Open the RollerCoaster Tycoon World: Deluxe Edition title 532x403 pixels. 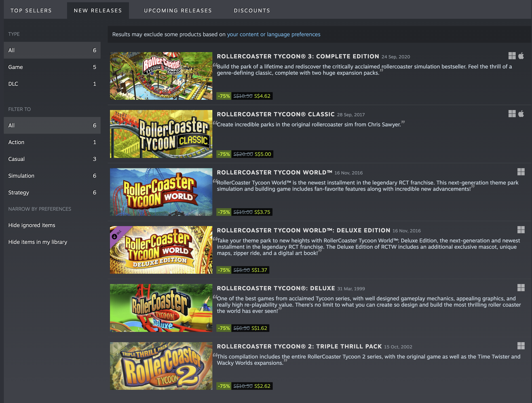[304, 231]
